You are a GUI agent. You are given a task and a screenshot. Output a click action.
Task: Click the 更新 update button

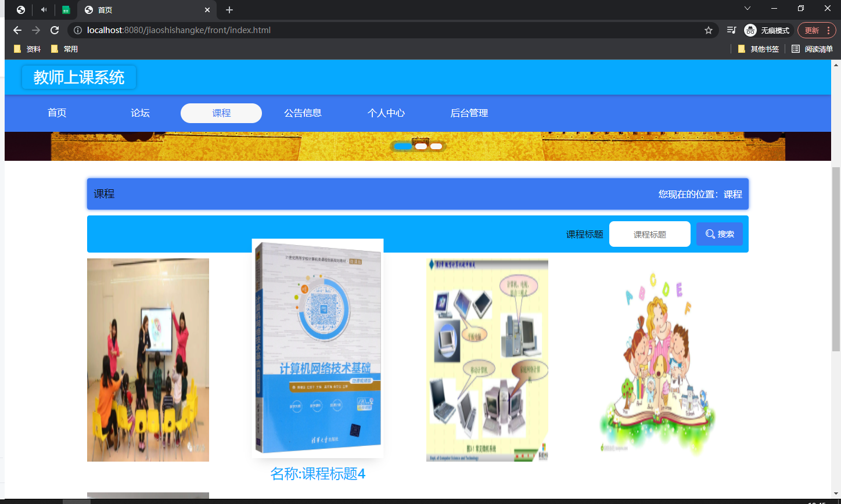coord(812,30)
